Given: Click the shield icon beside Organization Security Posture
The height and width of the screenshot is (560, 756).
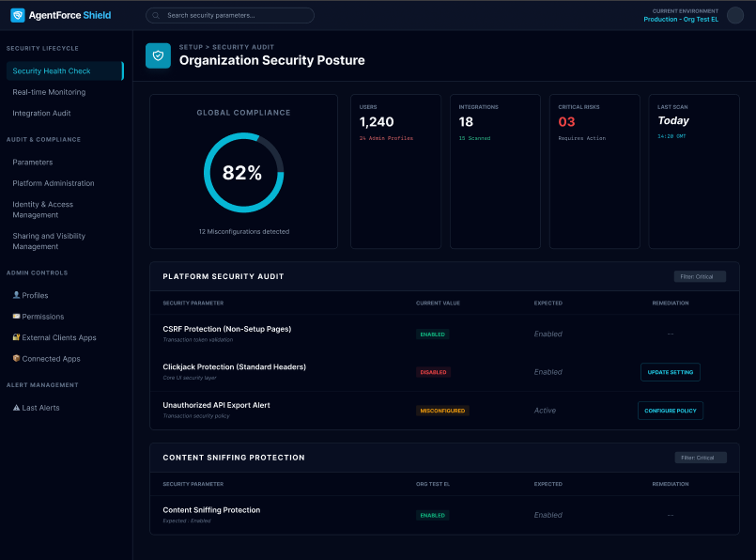Looking at the screenshot, I should click(x=156, y=54).
